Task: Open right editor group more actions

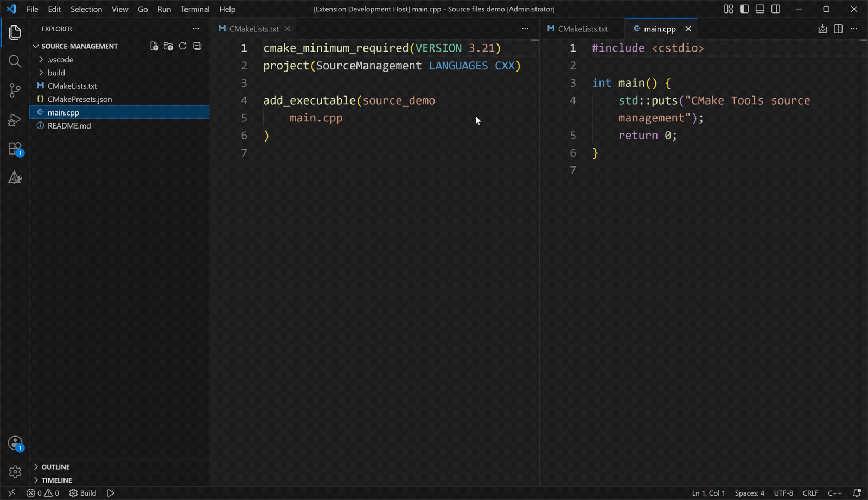Action: point(854,29)
